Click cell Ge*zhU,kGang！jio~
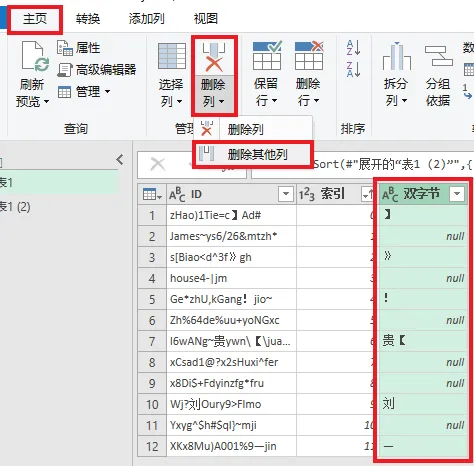The width and height of the screenshot is (474, 466). pyautogui.click(x=231, y=299)
